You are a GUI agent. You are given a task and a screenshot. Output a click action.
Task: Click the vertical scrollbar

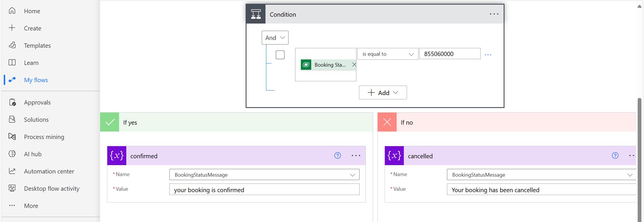click(x=639, y=158)
